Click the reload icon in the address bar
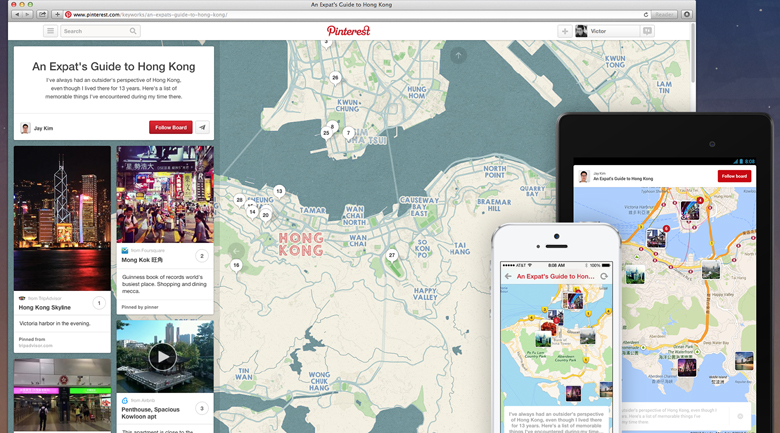This screenshot has width=780, height=433. (646, 14)
